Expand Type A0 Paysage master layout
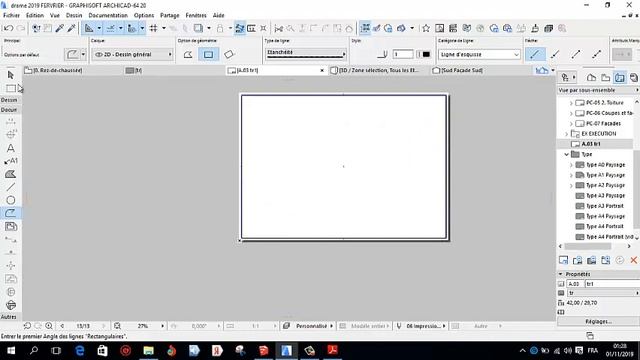Viewport: 640px width, 360px height. [x=571, y=165]
